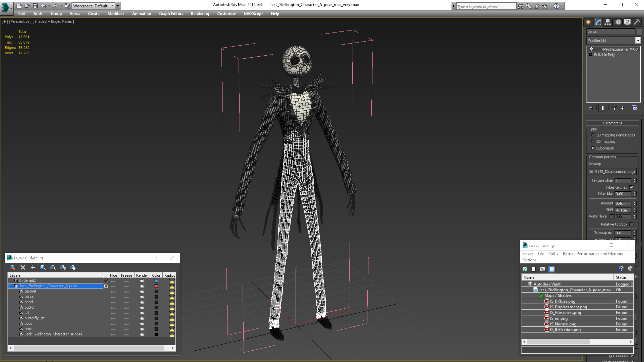Viewport: 644px width, 362px height.
Task: Click Open File icon in title bar
Action: point(27,6)
